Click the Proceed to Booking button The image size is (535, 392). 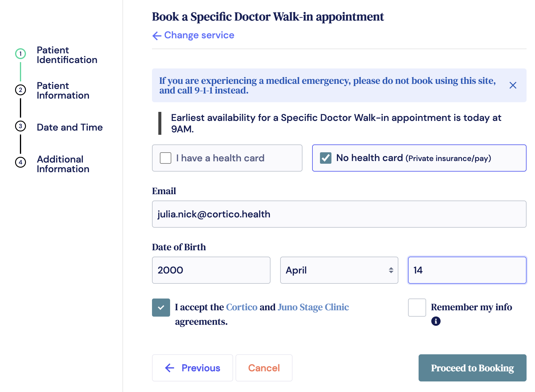tap(472, 368)
